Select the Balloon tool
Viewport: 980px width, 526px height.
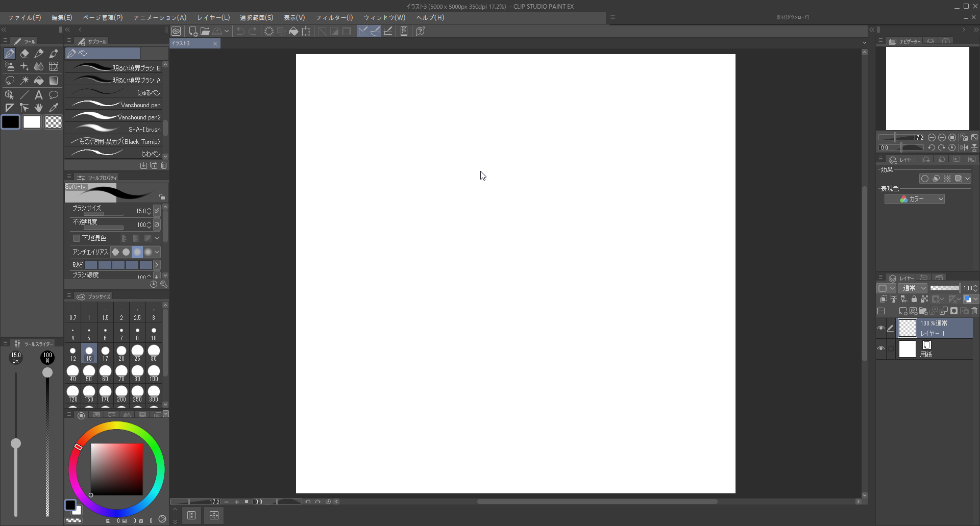(x=54, y=95)
